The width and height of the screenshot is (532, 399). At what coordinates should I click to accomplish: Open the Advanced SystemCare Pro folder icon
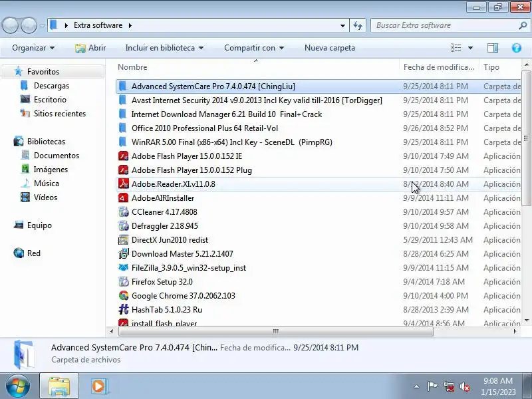pos(122,86)
